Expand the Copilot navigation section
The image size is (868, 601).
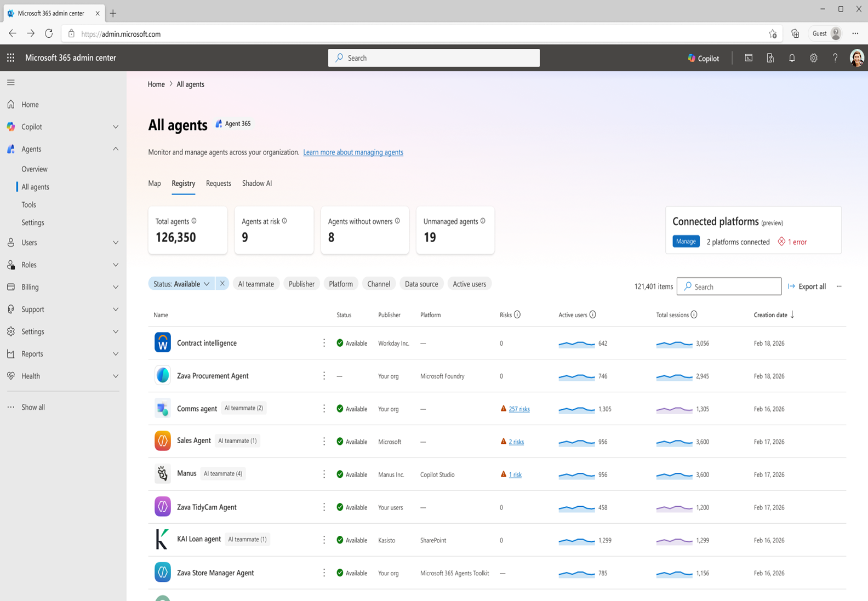click(116, 127)
